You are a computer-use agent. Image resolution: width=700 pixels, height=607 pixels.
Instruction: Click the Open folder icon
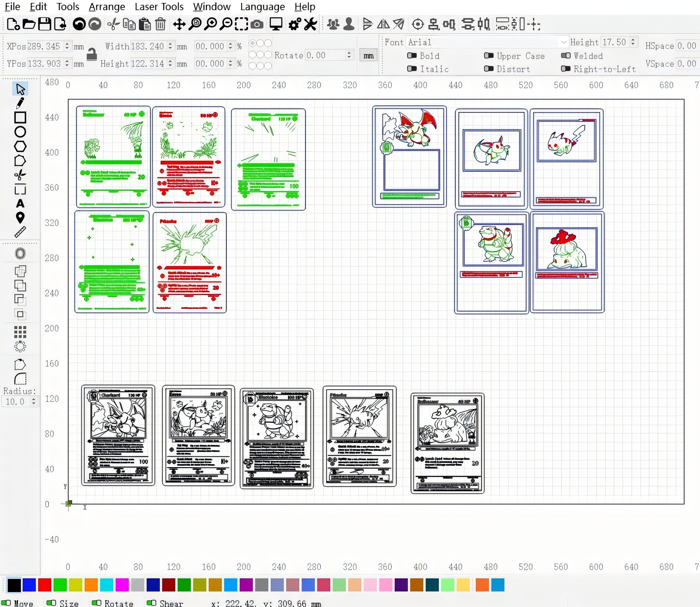[x=29, y=24]
